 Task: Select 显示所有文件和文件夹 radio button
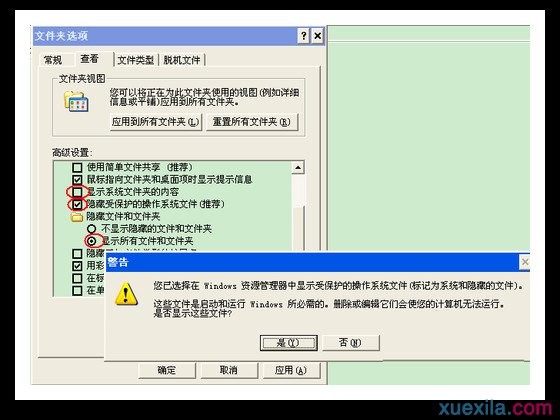92,241
